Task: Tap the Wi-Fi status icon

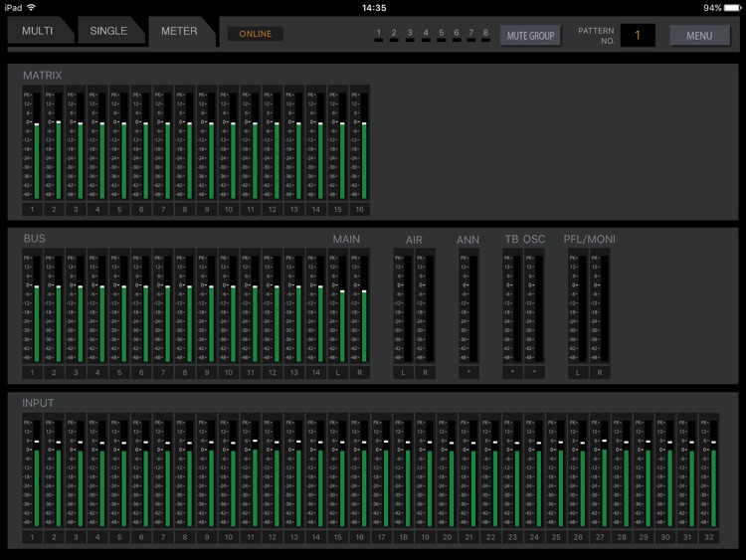Action: (32, 7)
